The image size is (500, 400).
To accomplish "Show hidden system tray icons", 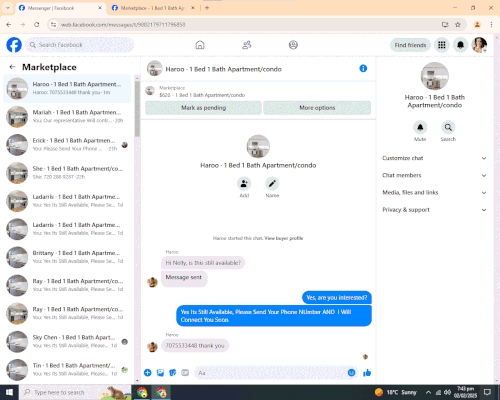I will click(x=428, y=392).
